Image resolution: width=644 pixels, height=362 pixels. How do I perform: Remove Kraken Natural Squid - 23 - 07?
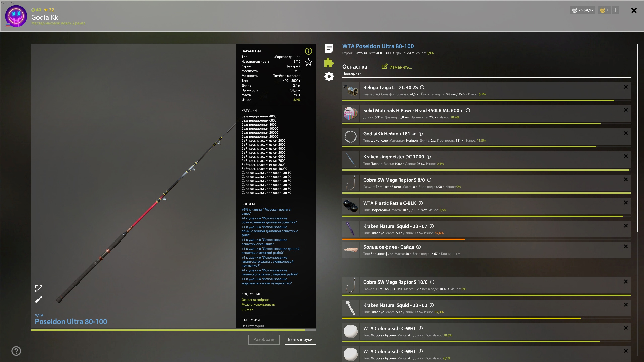click(x=626, y=226)
